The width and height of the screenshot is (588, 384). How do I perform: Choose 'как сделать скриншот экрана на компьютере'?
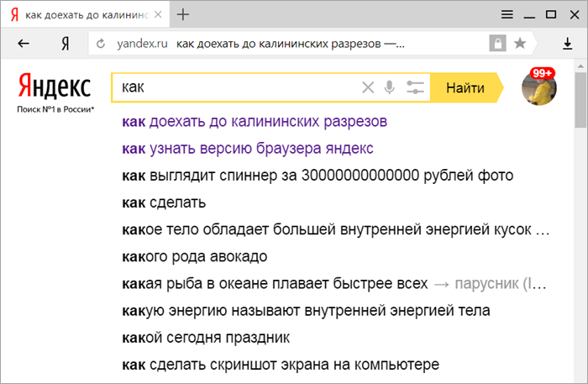pyautogui.click(x=281, y=365)
